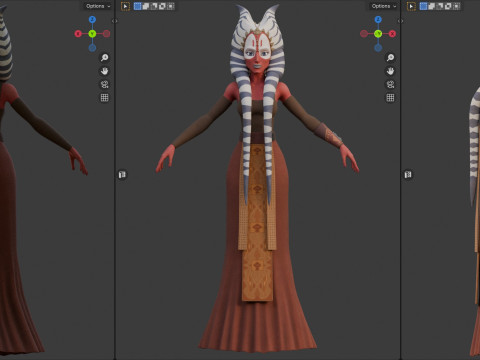480x360 pixels.
Task: Expand the sidebar arrow of middle viewport
Action: (x=400, y=21)
